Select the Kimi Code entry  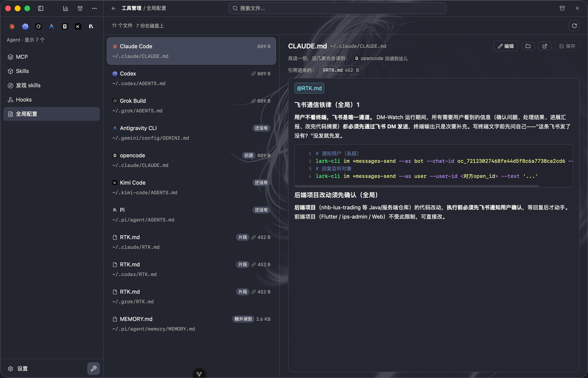(x=191, y=187)
